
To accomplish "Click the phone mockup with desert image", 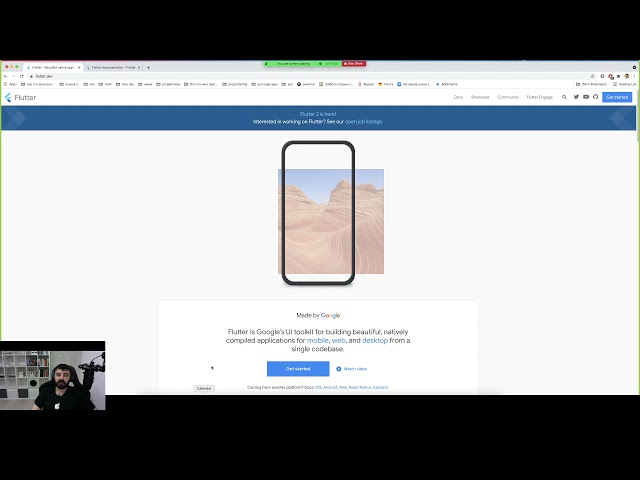I will click(318, 213).
